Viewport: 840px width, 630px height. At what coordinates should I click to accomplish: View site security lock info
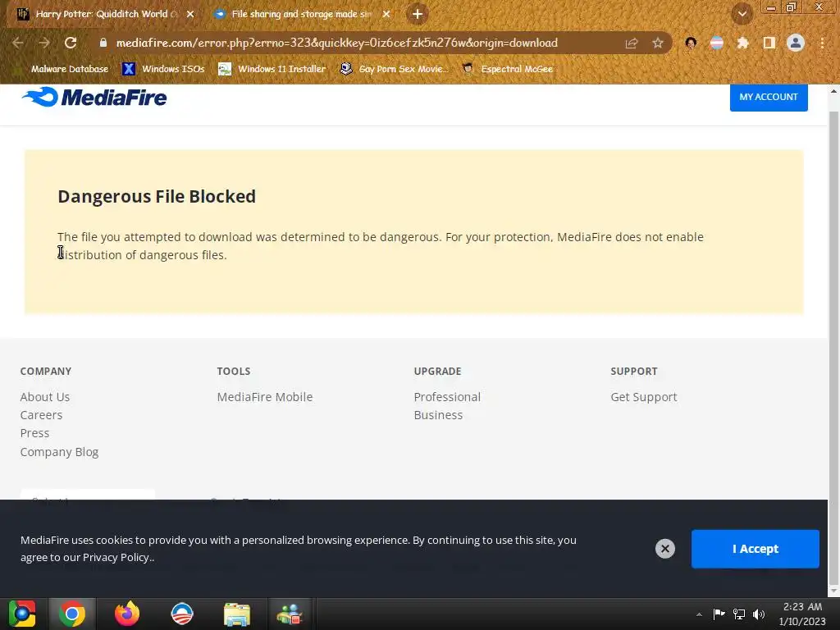(x=103, y=43)
